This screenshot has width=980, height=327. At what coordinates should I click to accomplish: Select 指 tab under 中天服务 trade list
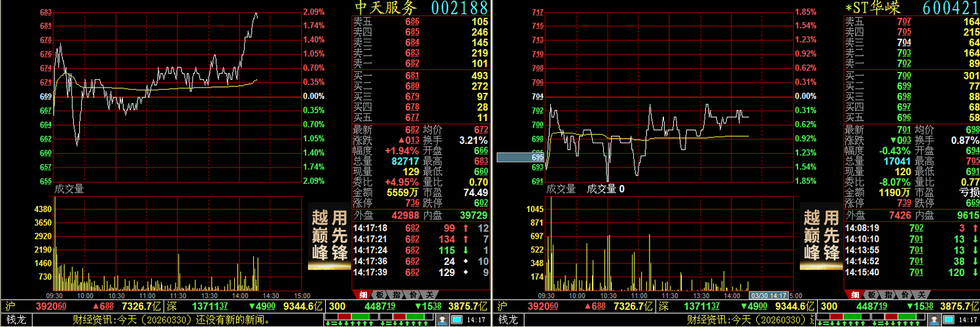click(396, 295)
